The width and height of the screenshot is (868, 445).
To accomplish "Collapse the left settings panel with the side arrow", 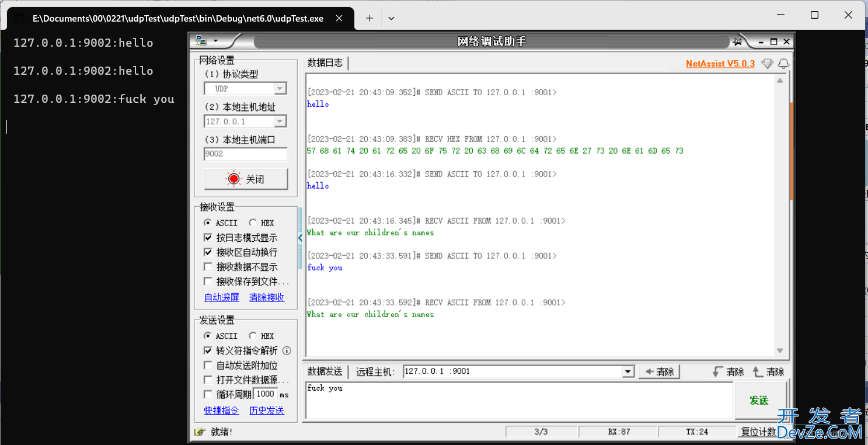I will pos(301,238).
